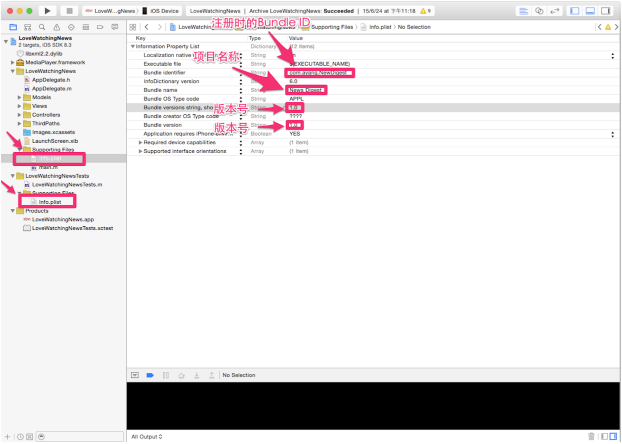622x444 pixels.
Task: Expand Required device capabilities row
Action: tap(140, 142)
